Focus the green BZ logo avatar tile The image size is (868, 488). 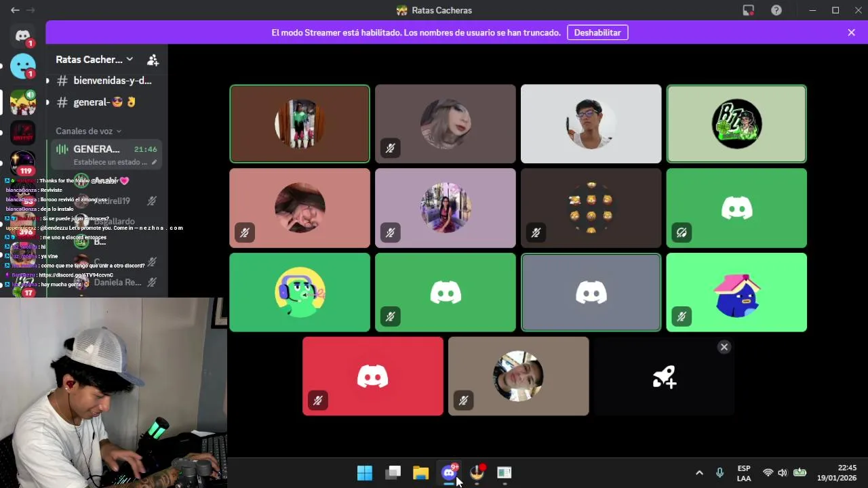click(736, 124)
